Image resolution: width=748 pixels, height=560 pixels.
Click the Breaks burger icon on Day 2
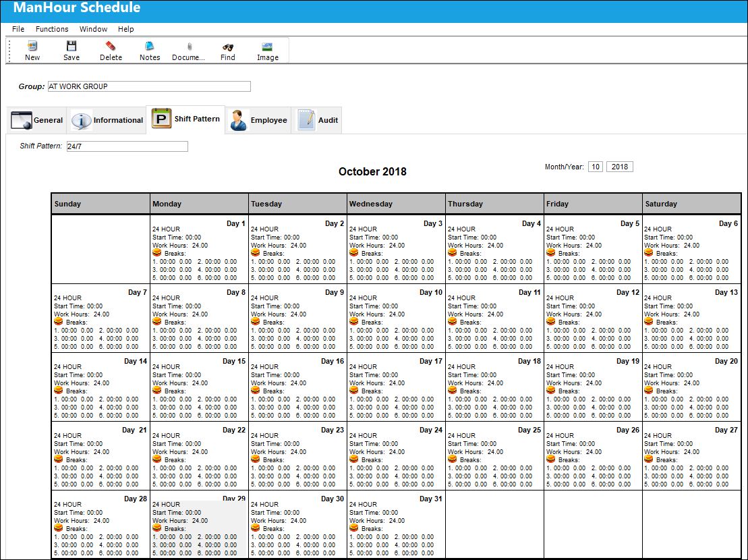255,253
